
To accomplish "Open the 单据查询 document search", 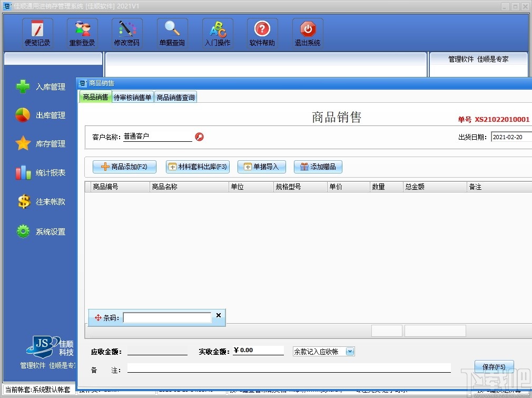I will pyautogui.click(x=172, y=32).
